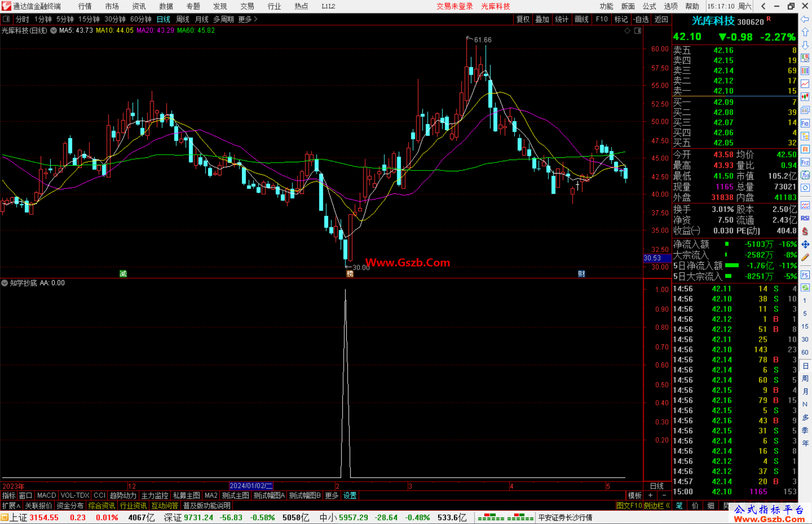Click the 复权 button
The height and width of the screenshot is (524, 812).
(523, 19)
